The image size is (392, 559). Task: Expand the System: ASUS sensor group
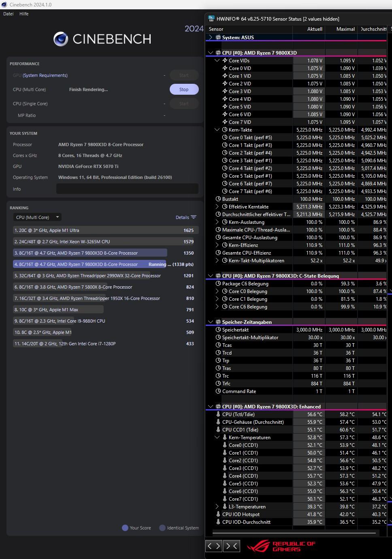click(210, 37)
